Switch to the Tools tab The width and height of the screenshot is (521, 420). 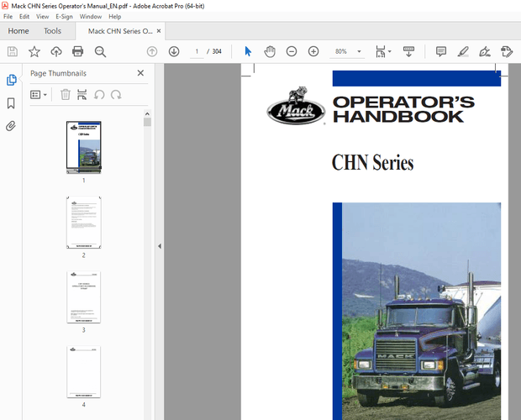[52, 31]
